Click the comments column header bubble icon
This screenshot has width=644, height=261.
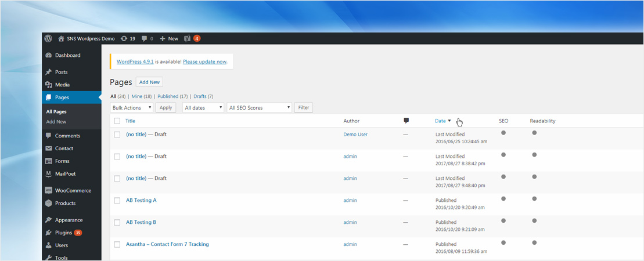pos(406,121)
